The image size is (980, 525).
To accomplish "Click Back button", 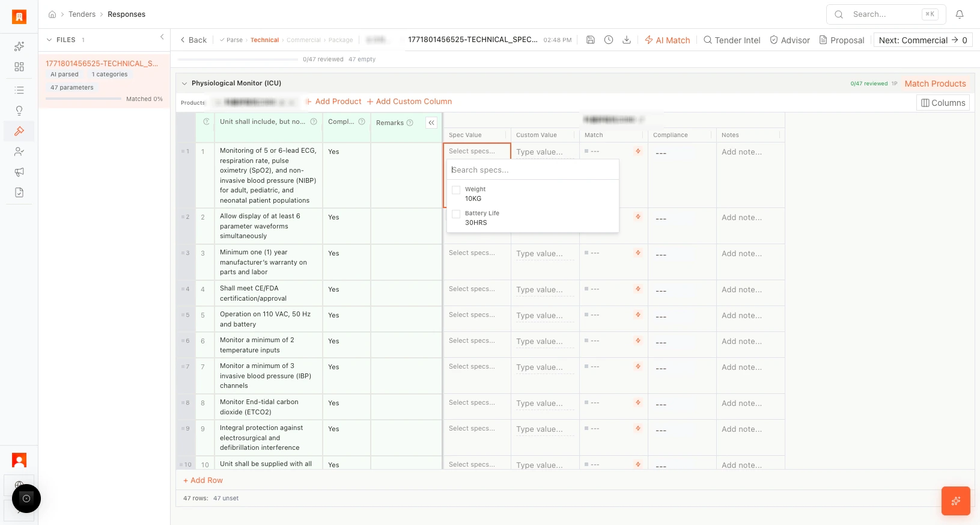I will [x=193, y=40].
